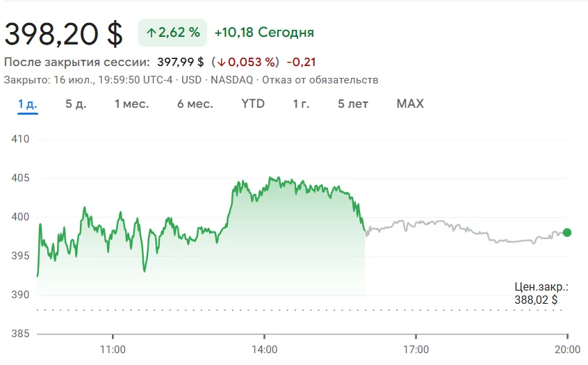Click the green end-of-line price dot
588x365 pixels.
point(567,232)
